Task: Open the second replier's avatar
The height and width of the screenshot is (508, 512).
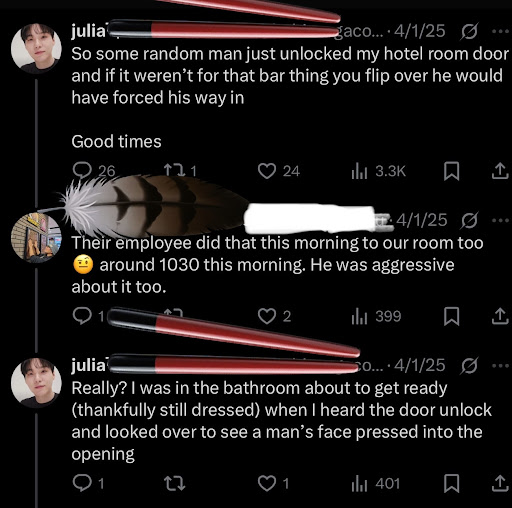Action: pos(36,237)
